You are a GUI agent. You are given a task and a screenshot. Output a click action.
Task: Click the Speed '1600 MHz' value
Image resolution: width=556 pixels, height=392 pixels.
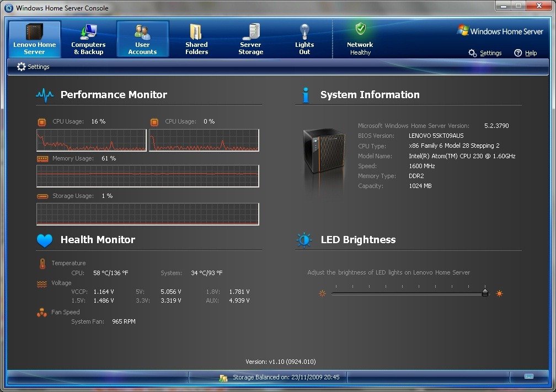[x=422, y=167]
